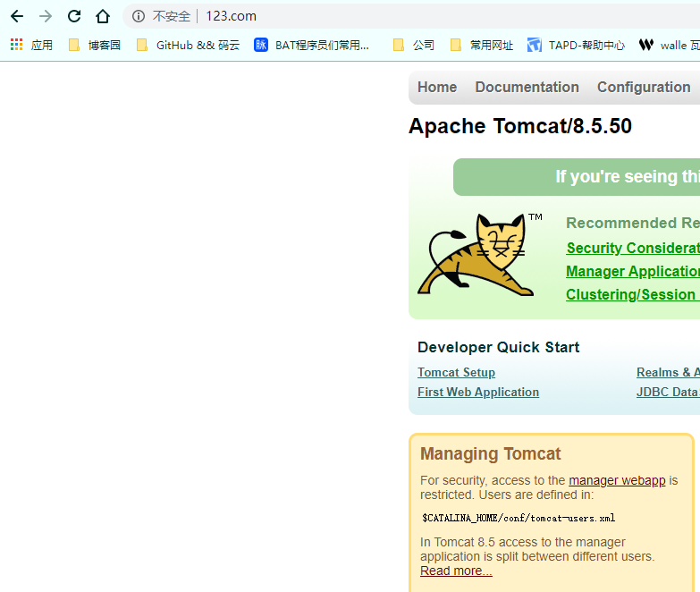Open the Clustering/Session link

click(633, 295)
